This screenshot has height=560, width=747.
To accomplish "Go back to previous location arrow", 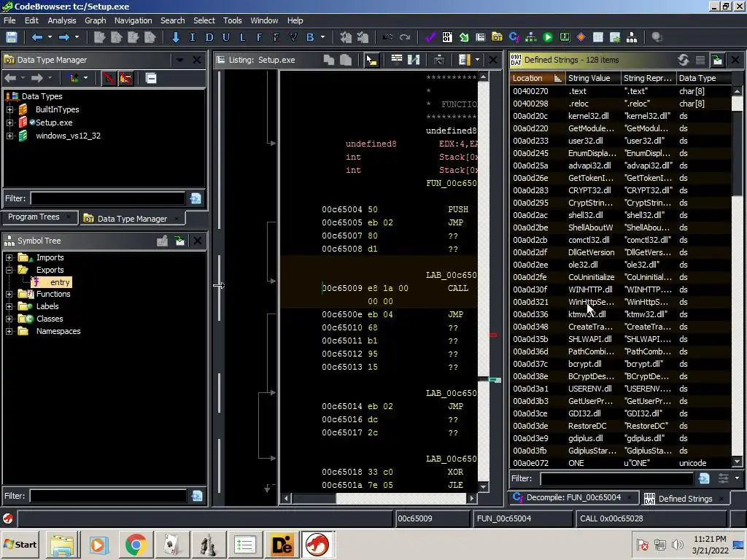I will (37, 37).
